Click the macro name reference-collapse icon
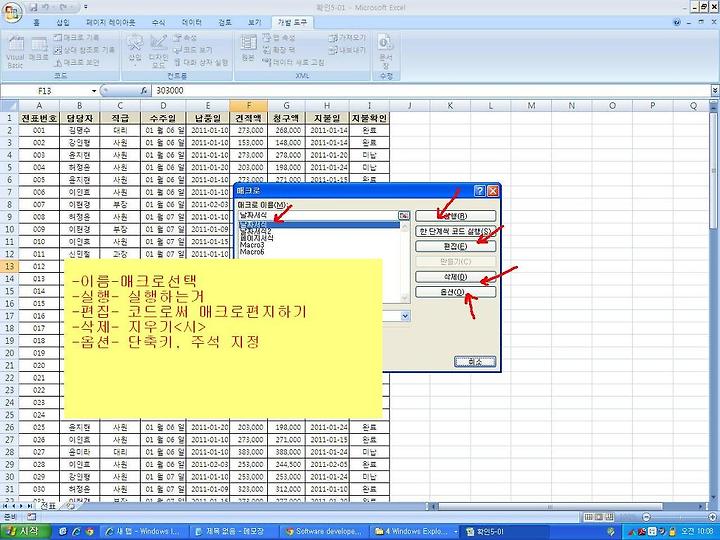 coord(404,215)
